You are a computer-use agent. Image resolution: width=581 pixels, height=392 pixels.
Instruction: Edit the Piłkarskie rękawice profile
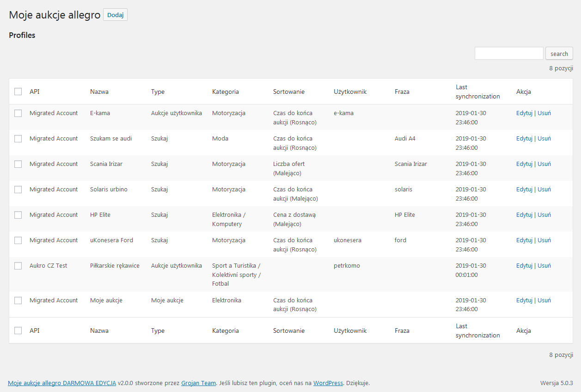click(524, 266)
